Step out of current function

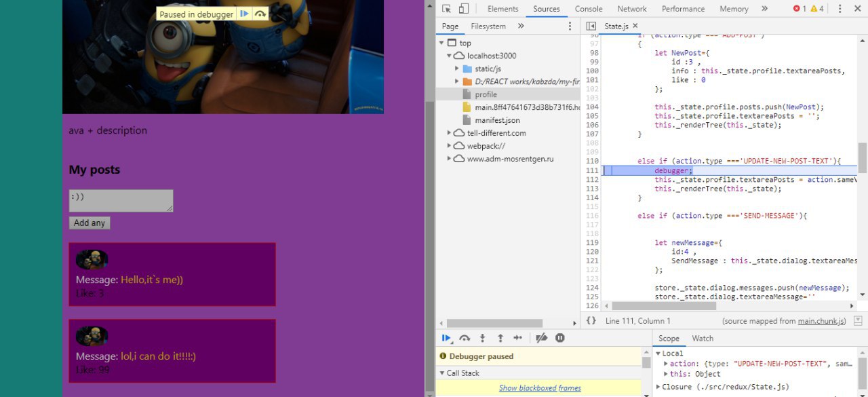coord(500,337)
